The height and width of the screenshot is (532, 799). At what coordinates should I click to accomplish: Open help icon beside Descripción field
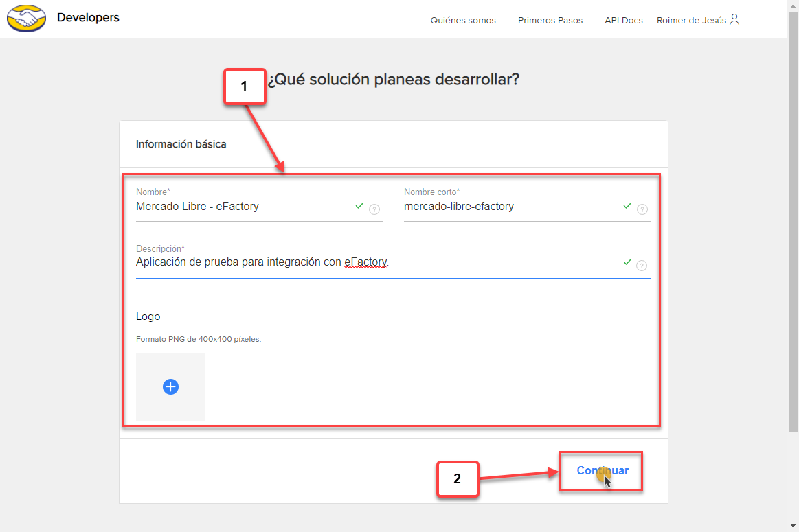coord(642,266)
